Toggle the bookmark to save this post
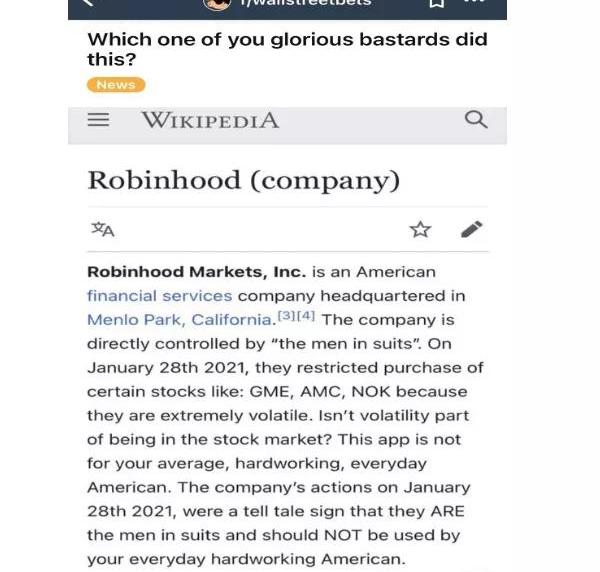Viewport: 600px width, 572px height. (436, 3)
